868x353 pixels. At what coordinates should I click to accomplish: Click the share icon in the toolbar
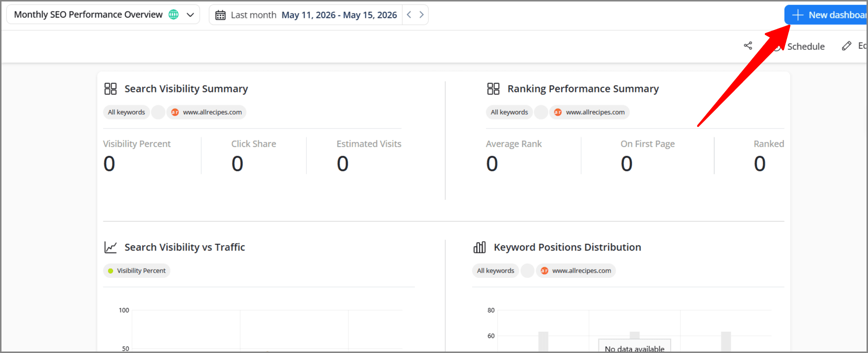748,46
